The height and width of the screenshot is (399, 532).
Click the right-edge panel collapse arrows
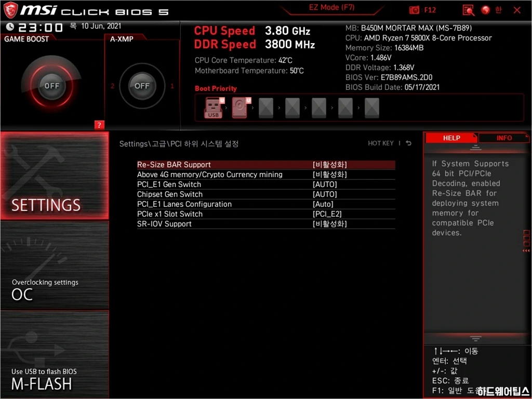(x=526, y=251)
